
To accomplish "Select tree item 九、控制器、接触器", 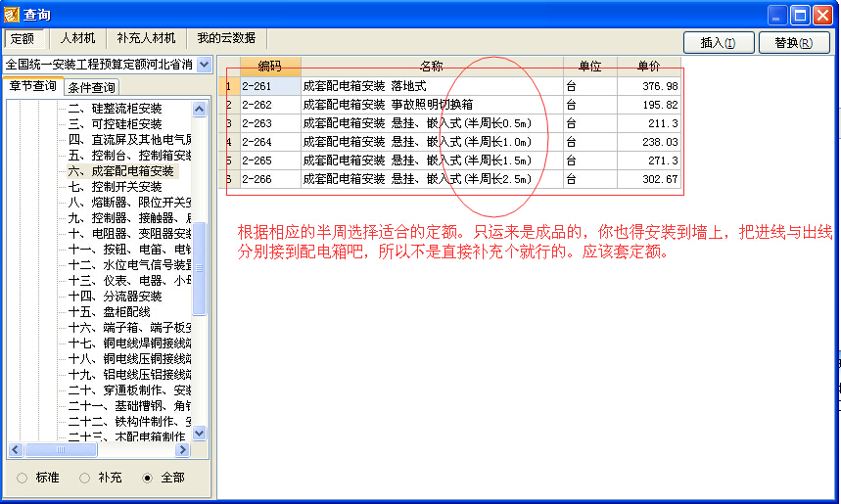I will (129, 217).
